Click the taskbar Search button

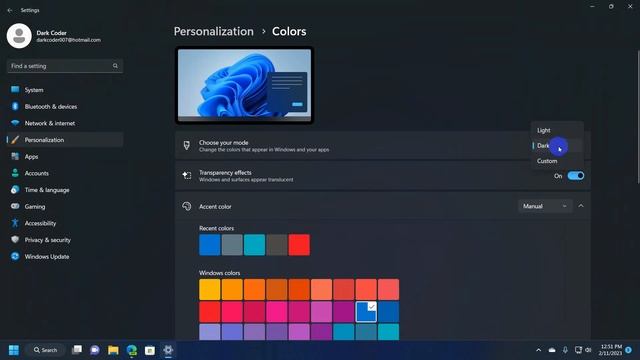45,350
